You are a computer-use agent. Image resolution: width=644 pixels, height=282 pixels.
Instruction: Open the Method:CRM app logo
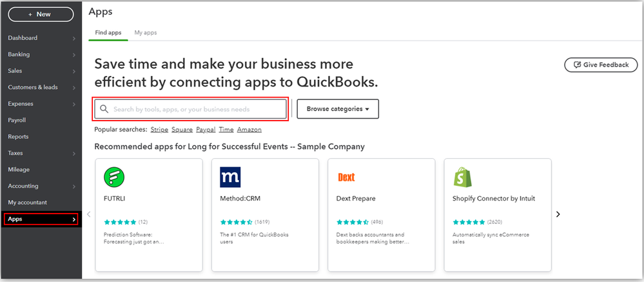[x=230, y=177]
